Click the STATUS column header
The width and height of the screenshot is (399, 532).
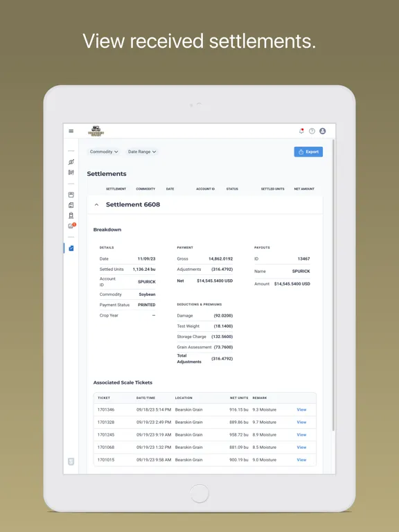[x=232, y=188]
